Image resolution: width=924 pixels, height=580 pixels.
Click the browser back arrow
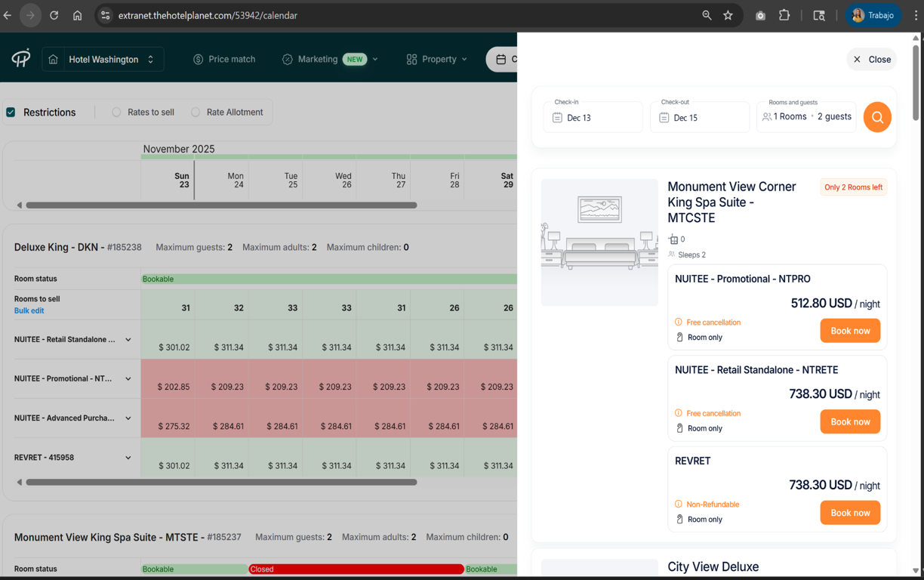8,15
